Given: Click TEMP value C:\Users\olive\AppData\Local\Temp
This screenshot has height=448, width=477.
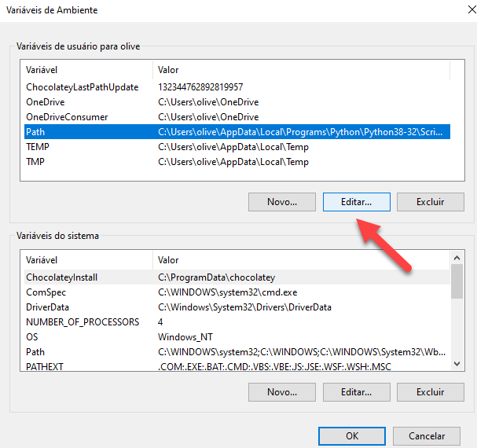Looking at the screenshot, I should point(233,147).
